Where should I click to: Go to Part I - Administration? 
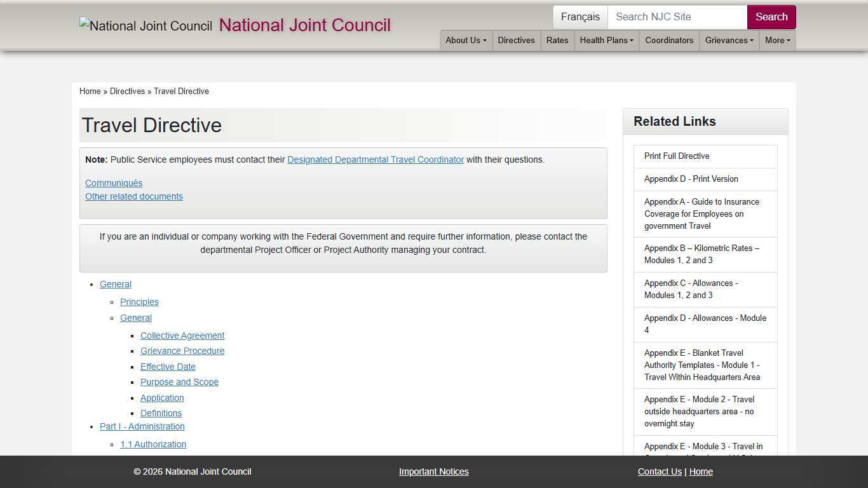[142, 426]
